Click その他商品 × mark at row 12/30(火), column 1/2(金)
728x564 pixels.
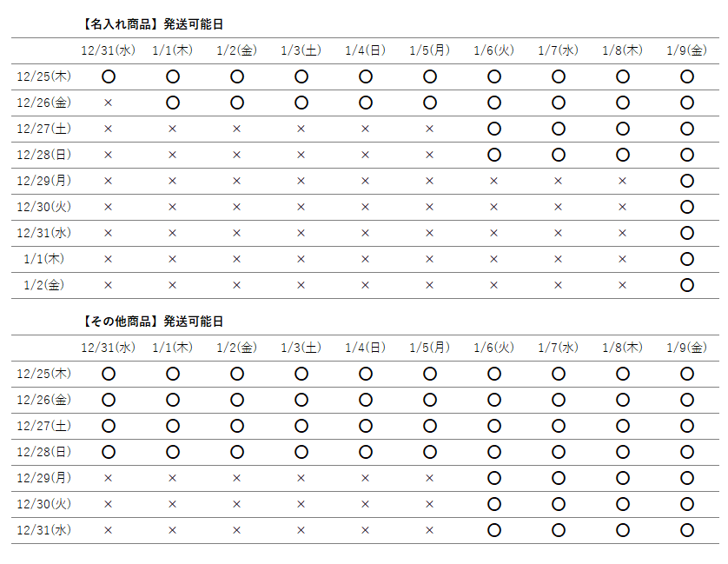tap(237, 504)
